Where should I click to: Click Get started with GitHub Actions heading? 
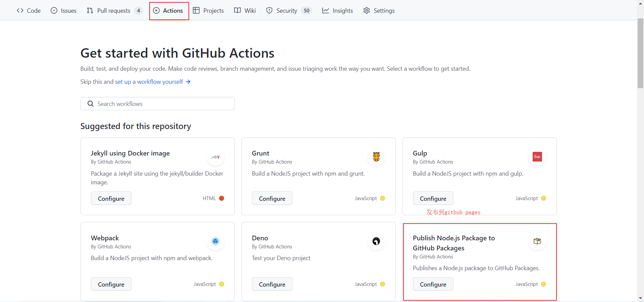(177, 53)
